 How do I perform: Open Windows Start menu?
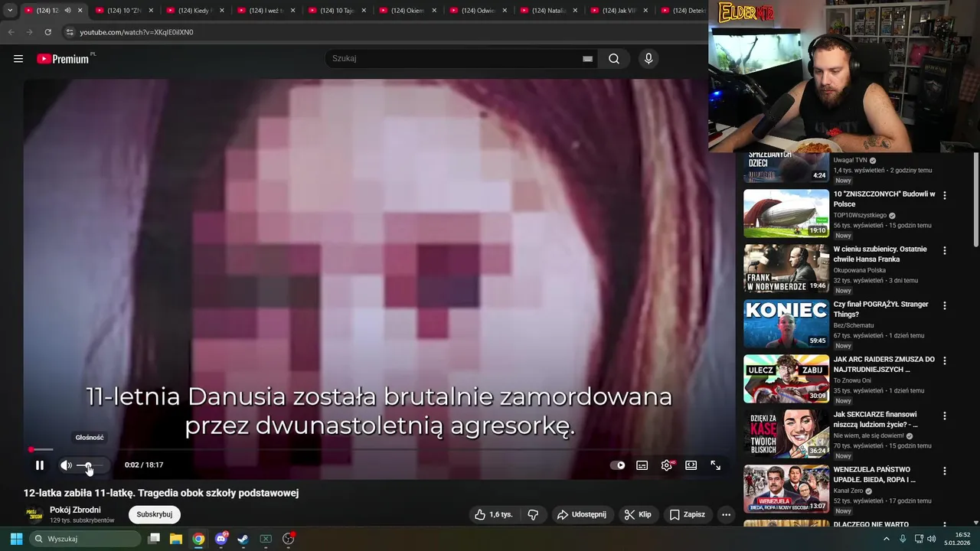pyautogui.click(x=16, y=539)
